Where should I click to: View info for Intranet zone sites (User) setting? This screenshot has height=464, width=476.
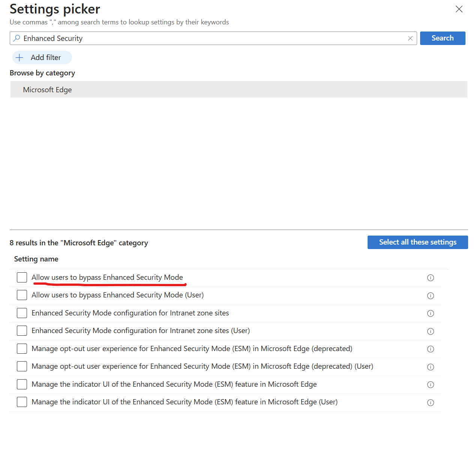(x=430, y=331)
